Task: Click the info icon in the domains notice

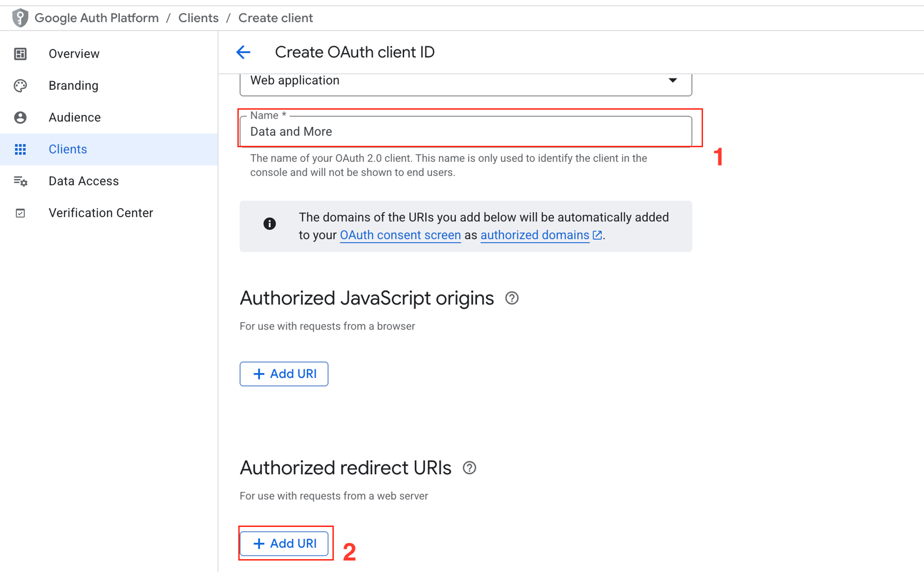Action: (x=269, y=224)
